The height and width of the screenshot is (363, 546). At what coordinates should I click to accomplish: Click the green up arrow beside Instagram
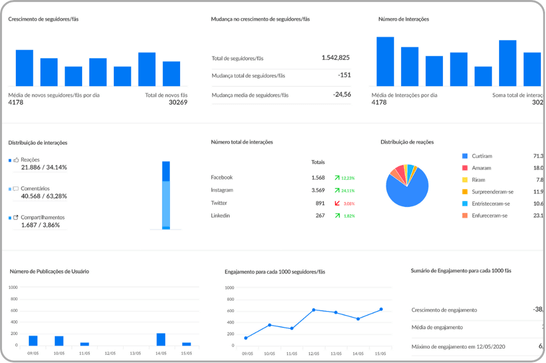337,190
